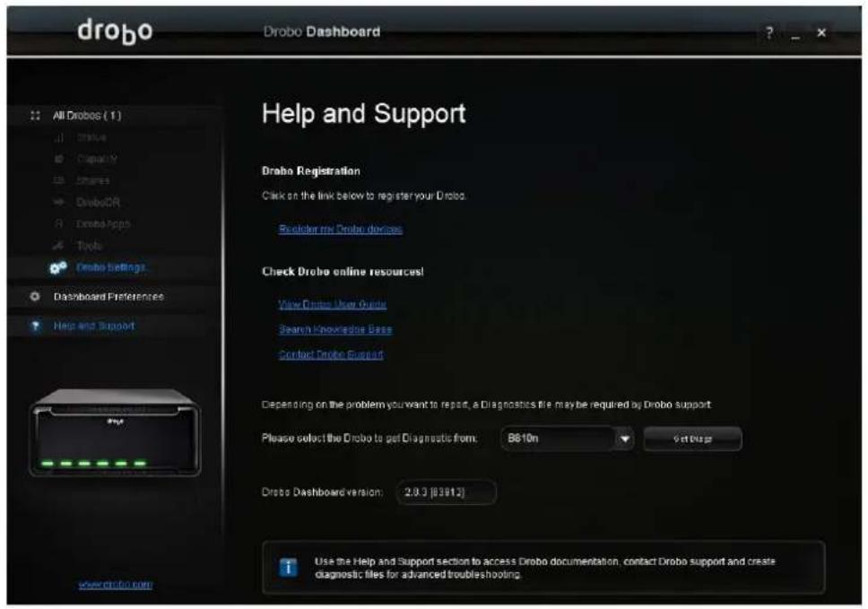
Task: Select Status in the sidebar
Action: 91,137
